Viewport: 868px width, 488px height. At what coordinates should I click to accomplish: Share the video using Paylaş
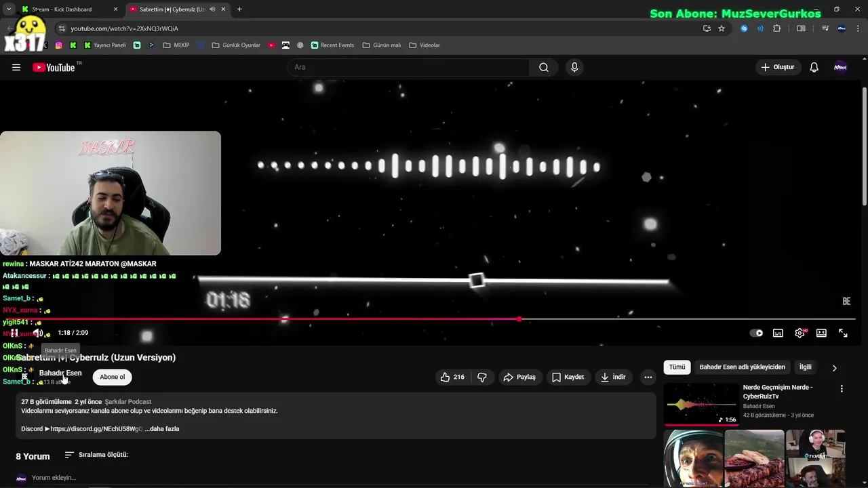519,377
